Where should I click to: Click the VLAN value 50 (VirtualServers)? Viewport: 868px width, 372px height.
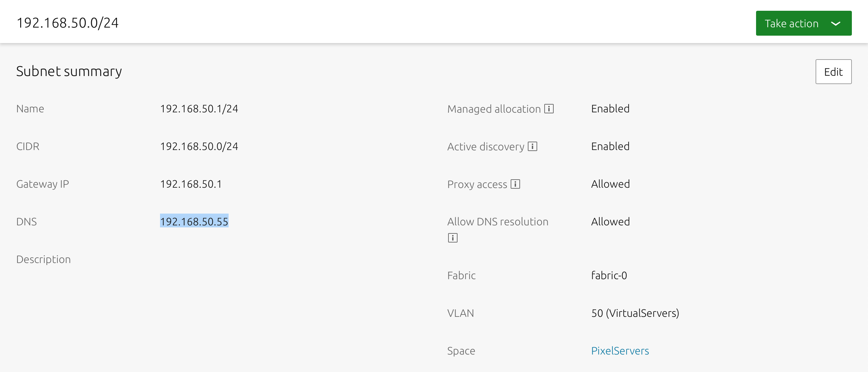(635, 313)
